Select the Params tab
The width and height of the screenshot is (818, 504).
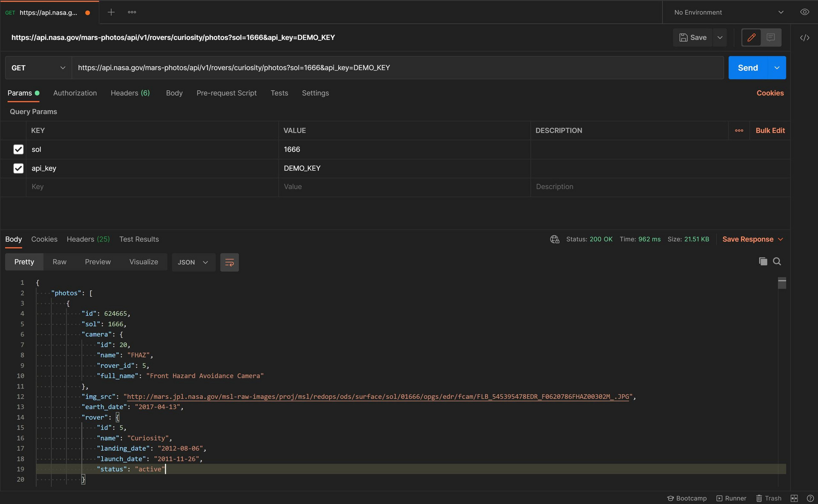[x=23, y=93]
